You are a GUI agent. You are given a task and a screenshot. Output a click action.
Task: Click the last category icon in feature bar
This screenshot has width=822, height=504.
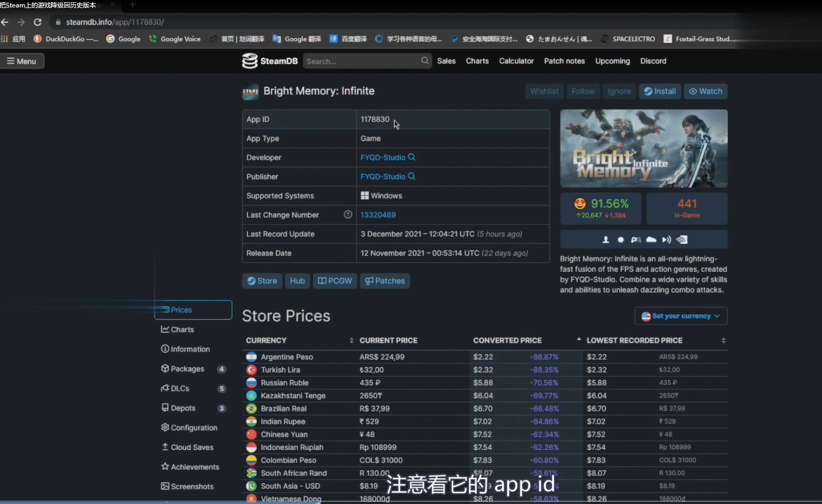pyautogui.click(x=682, y=240)
